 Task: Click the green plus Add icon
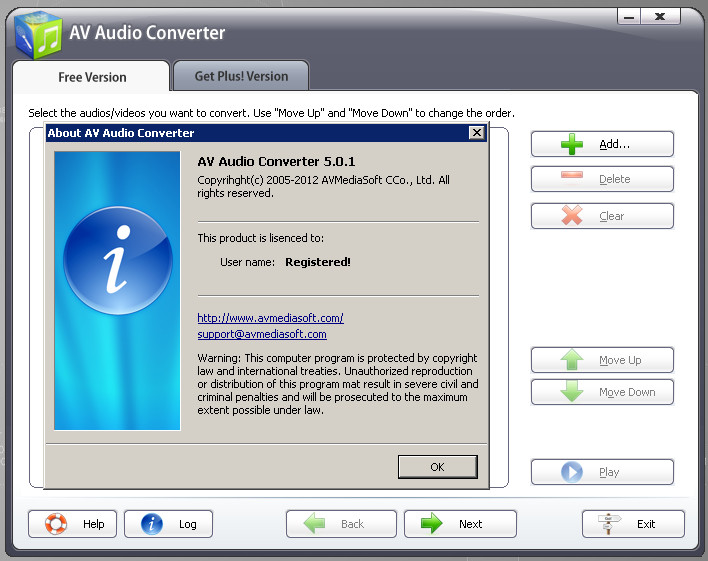tap(572, 144)
